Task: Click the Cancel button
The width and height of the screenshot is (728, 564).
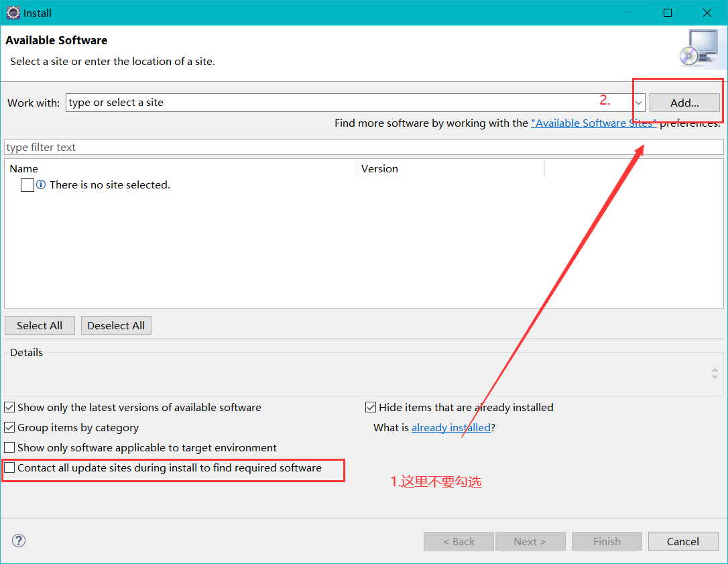Action: [x=683, y=541]
